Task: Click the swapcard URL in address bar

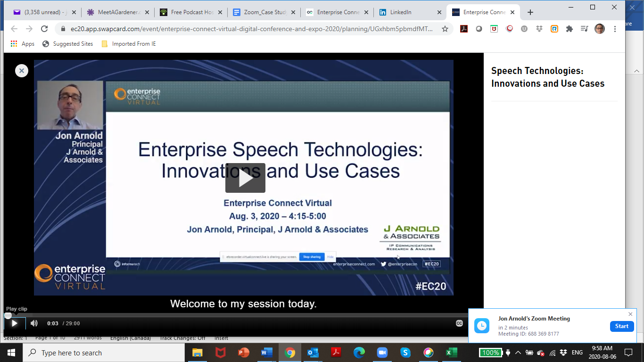Action: [x=251, y=29]
